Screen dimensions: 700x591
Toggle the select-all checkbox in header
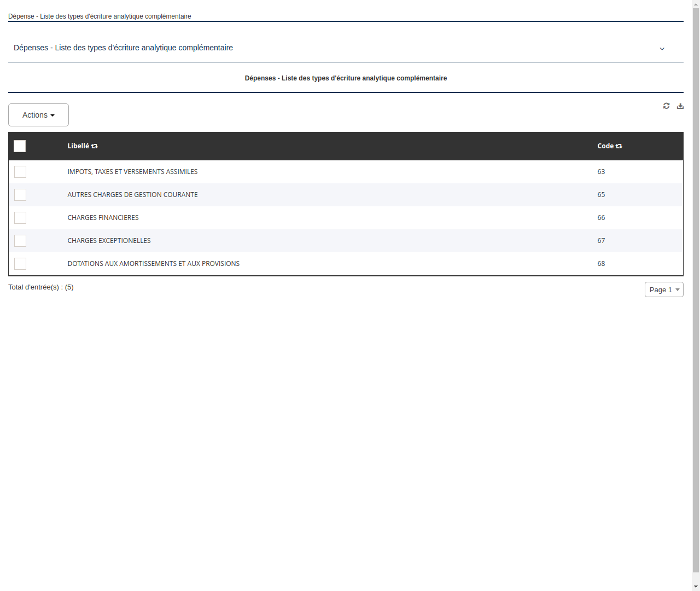pos(20,146)
